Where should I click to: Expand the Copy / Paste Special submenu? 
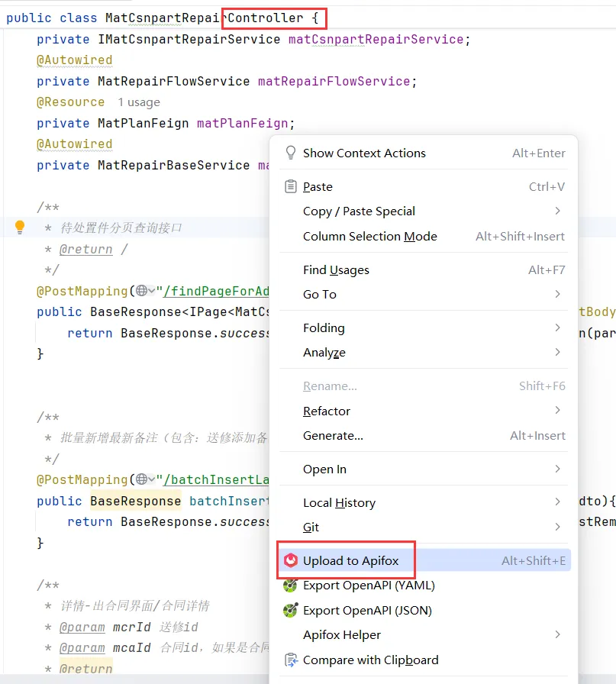point(424,211)
